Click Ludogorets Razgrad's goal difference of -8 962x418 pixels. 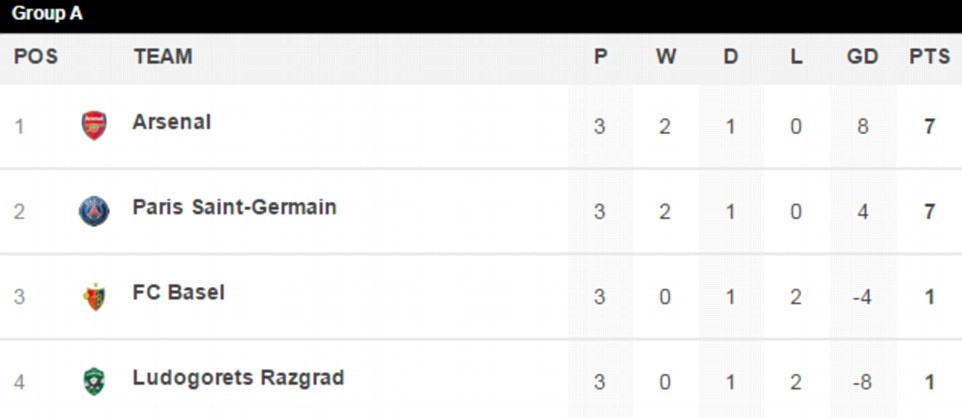click(862, 382)
